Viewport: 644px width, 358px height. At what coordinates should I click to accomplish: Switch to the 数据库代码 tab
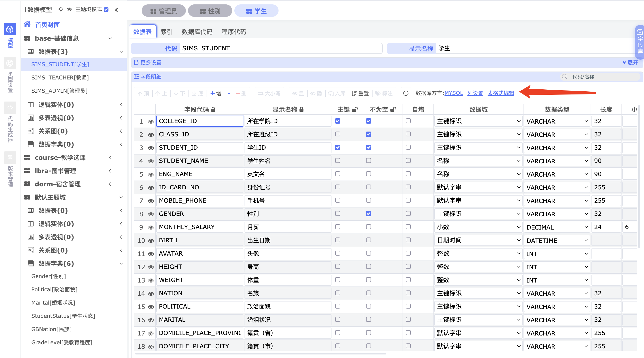point(197,32)
